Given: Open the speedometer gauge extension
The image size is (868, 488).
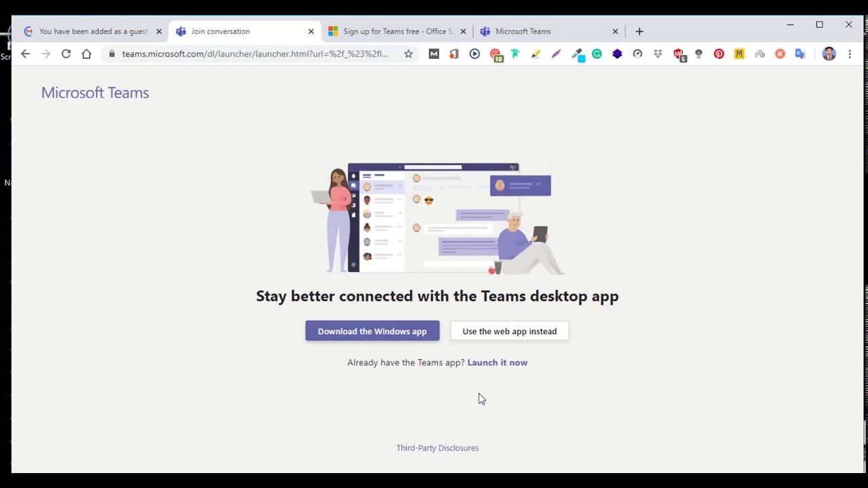Looking at the screenshot, I should pos(637,54).
